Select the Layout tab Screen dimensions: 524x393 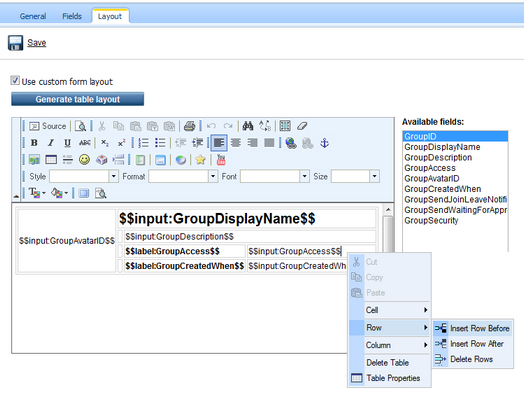(x=110, y=16)
